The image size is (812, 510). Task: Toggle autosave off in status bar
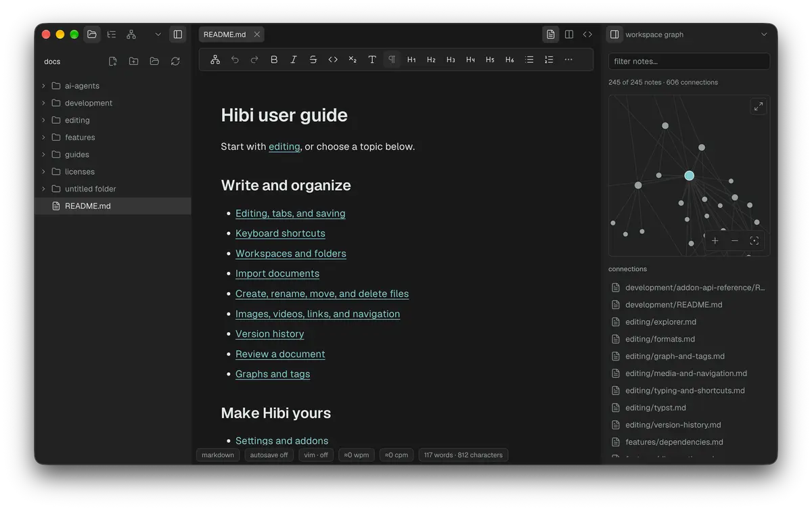coord(269,455)
